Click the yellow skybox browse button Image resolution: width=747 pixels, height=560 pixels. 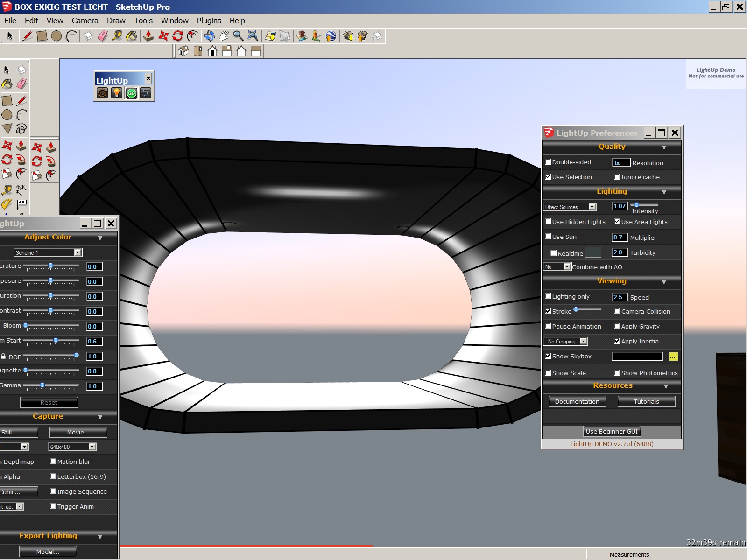tap(673, 357)
